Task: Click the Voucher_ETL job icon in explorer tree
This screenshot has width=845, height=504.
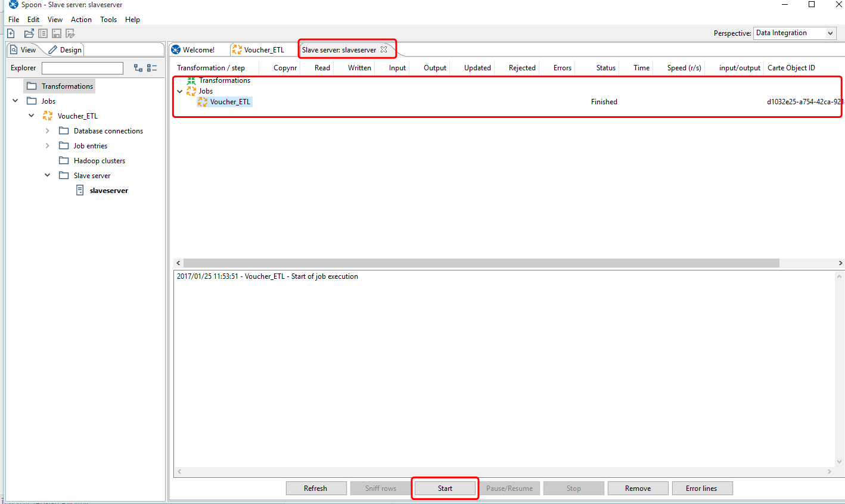Action: 48,116
